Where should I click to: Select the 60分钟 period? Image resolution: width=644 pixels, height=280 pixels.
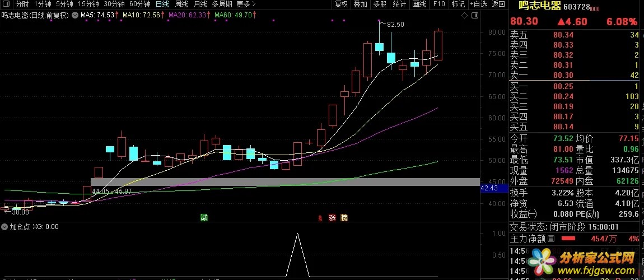139,4
